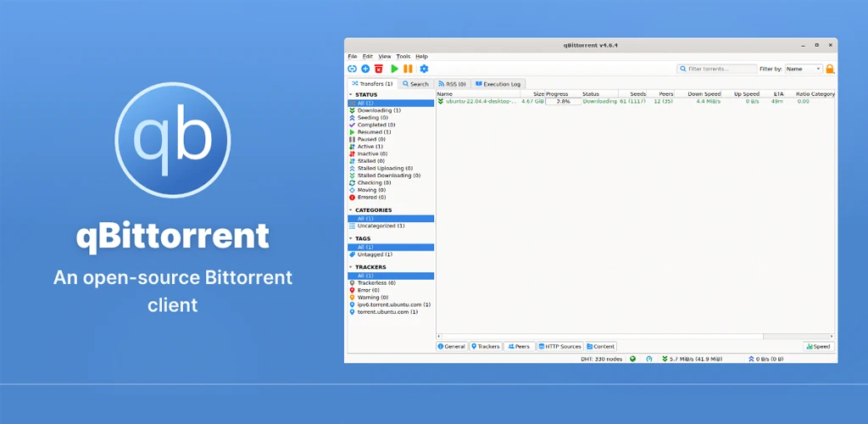Switch to the Execution Log tab
This screenshot has height=424, width=868.
498,84
